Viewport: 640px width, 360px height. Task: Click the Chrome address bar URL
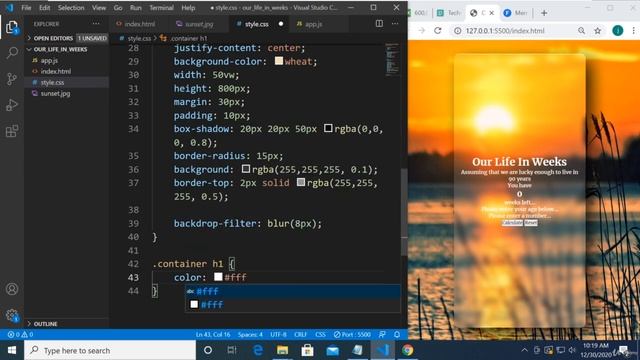click(x=505, y=31)
